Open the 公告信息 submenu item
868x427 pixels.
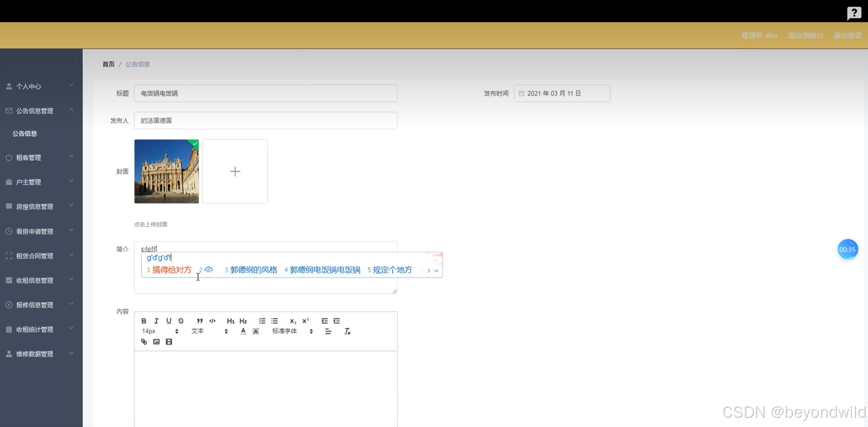(x=24, y=133)
